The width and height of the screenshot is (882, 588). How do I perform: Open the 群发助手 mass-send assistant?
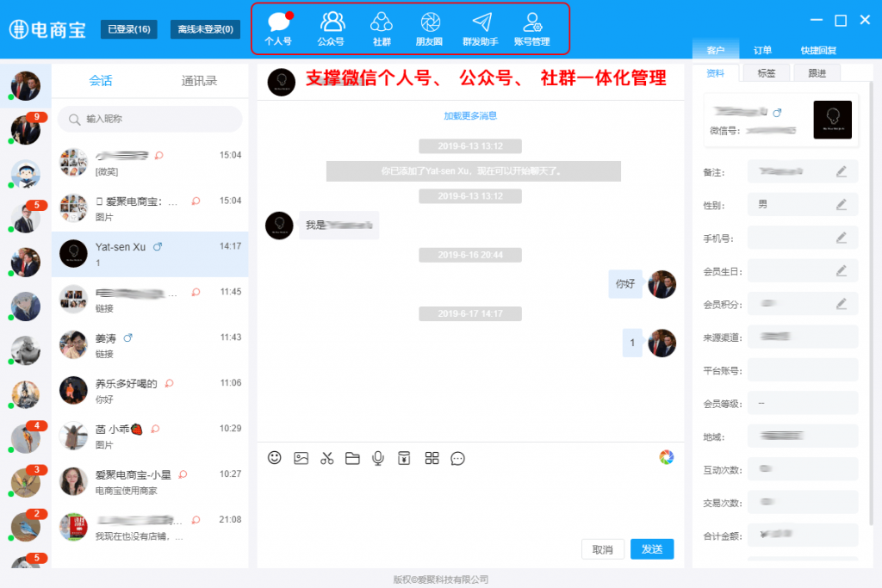481,28
